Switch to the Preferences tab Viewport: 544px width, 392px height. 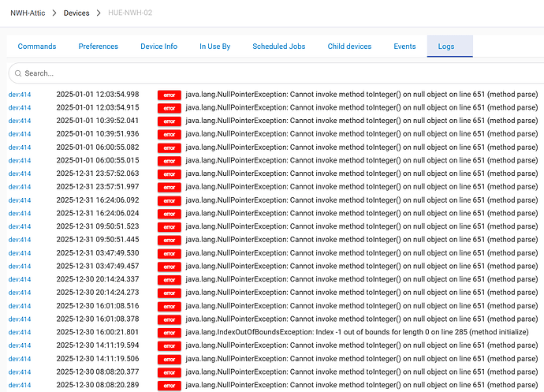click(99, 47)
